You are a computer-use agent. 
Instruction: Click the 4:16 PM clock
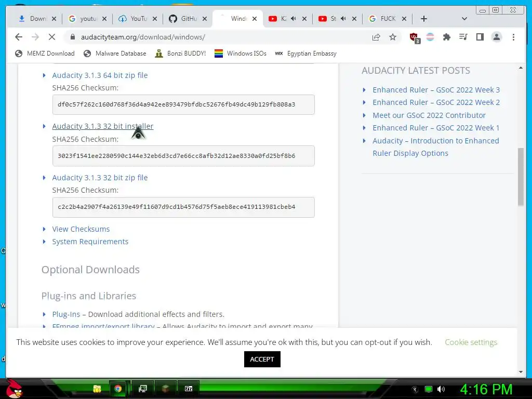point(486,389)
